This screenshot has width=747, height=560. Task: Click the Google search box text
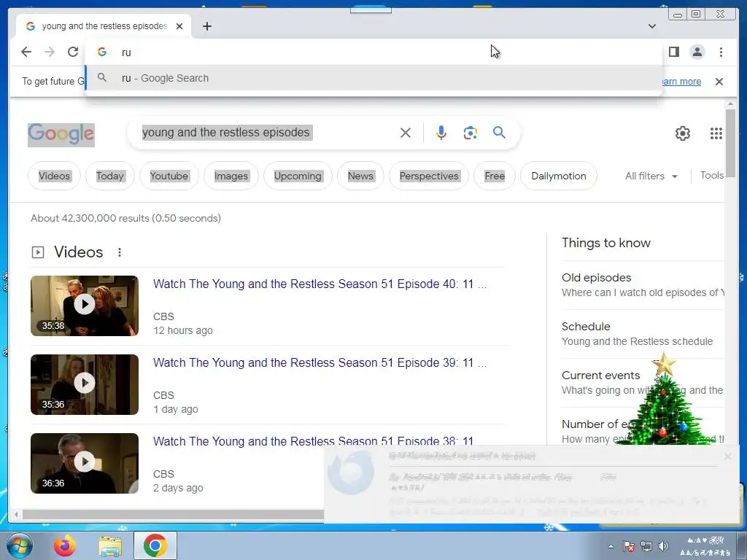click(226, 133)
